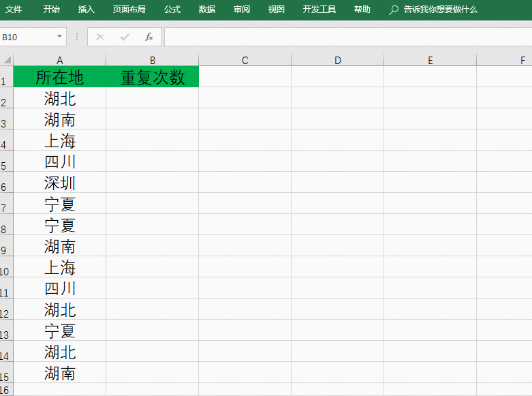Switch to the 插入 ribbon tab
The height and width of the screenshot is (396, 532).
click(x=87, y=9)
